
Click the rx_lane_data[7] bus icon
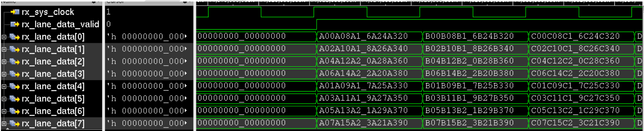15,124
